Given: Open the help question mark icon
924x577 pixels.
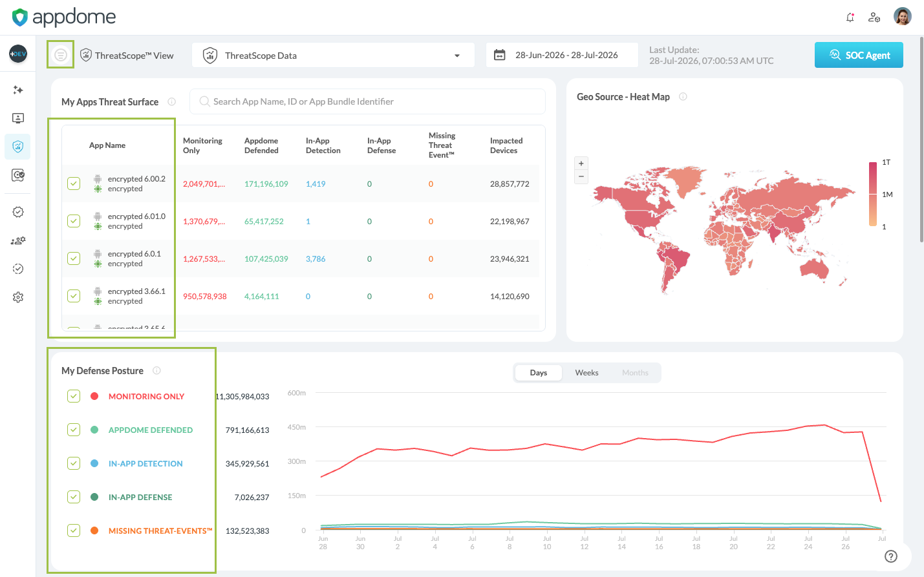Looking at the screenshot, I should point(891,556).
